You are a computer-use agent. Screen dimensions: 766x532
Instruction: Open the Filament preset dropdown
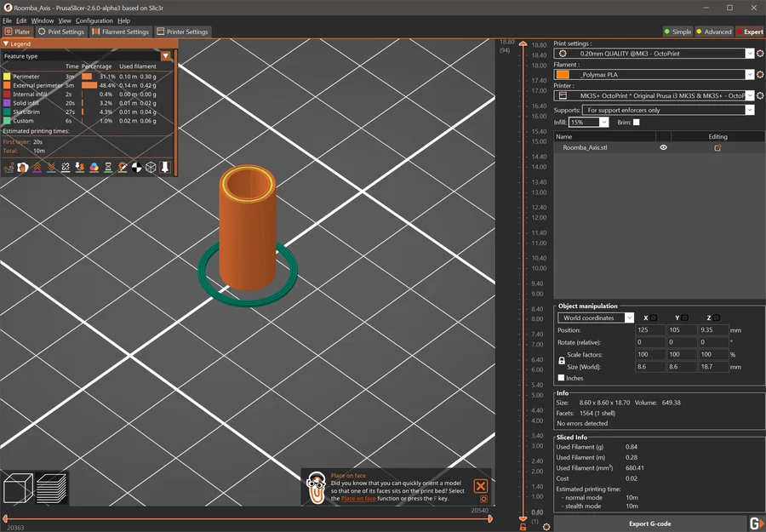point(750,74)
